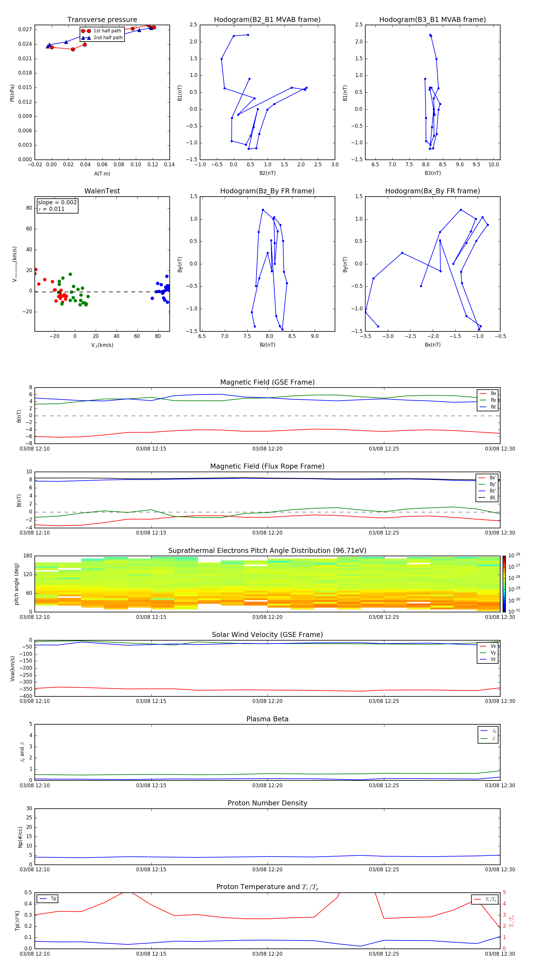Select the "2nd half path" legend entry

coord(102,38)
